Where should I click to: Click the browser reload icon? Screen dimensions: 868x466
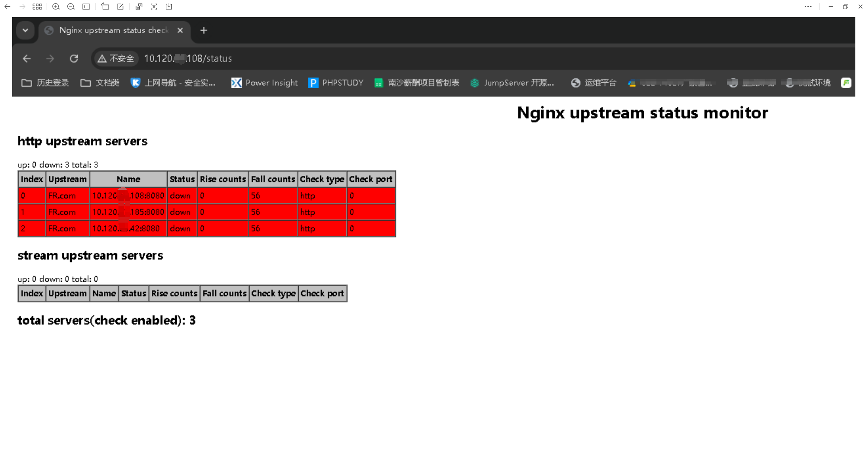pyautogui.click(x=74, y=58)
